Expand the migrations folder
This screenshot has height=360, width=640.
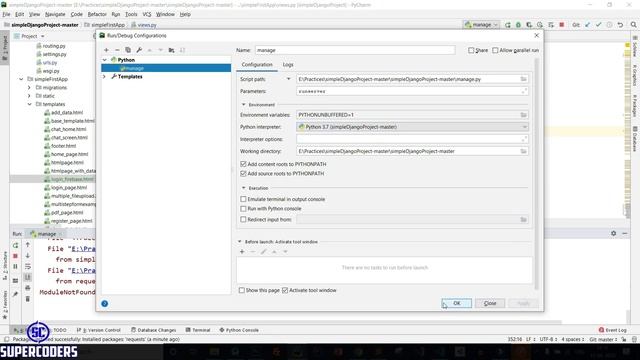pos(29,87)
